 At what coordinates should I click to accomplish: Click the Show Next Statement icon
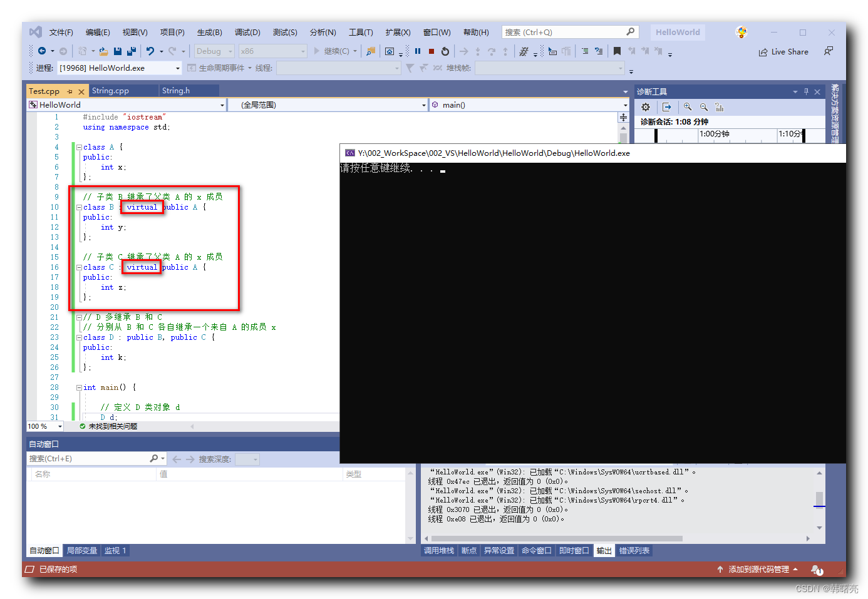(x=464, y=51)
